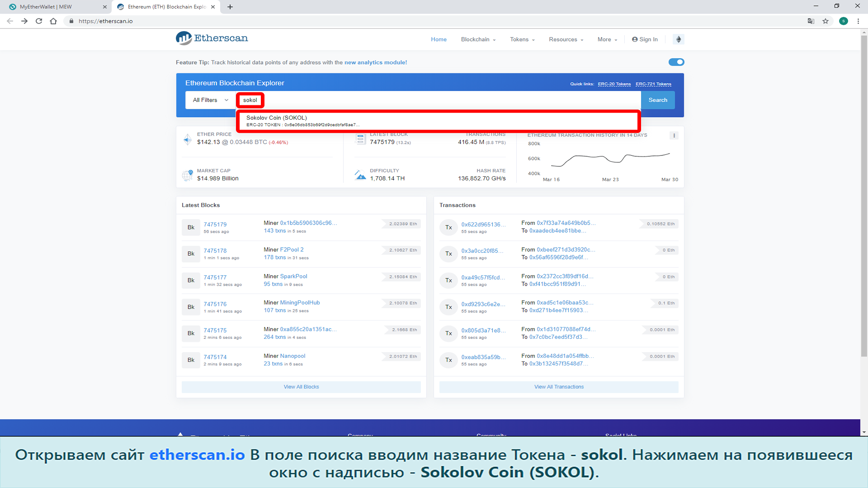Image resolution: width=868 pixels, height=488 pixels.
Task: Select the Sokolov Coin (SOKOL) suggestion
Action: click(x=439, y=121)
